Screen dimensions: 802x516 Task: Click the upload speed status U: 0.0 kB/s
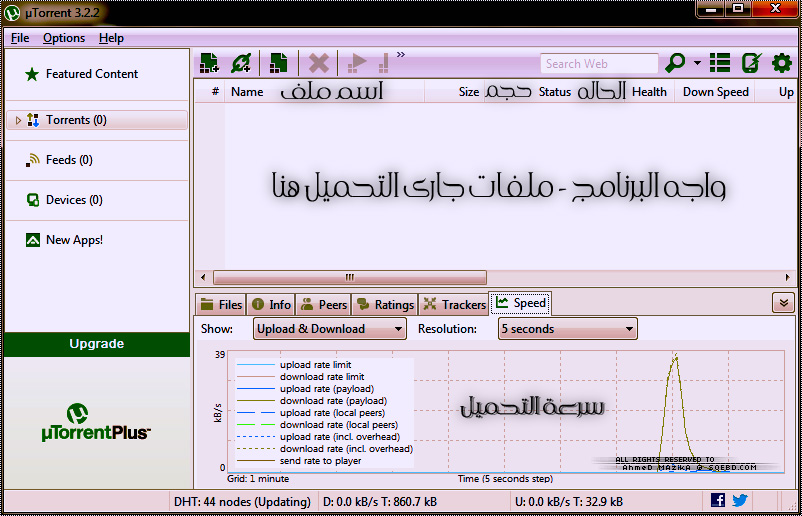(x=569, y=502)
